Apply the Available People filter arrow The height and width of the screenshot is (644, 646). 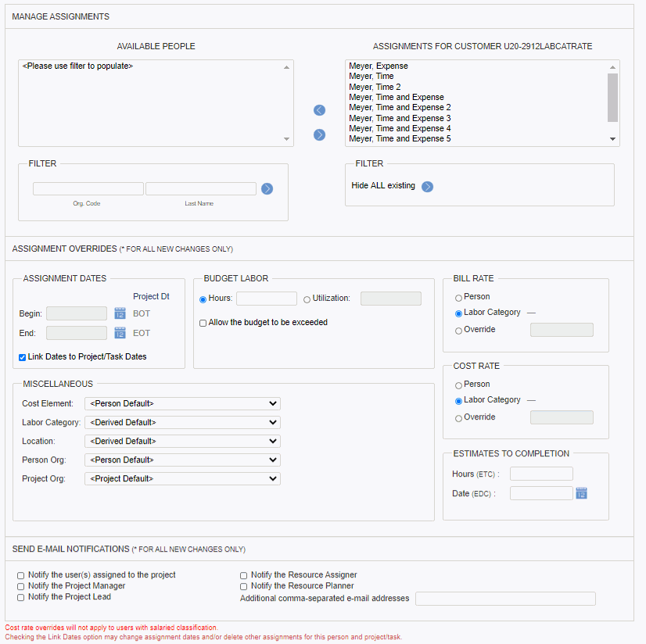[267, 188]
